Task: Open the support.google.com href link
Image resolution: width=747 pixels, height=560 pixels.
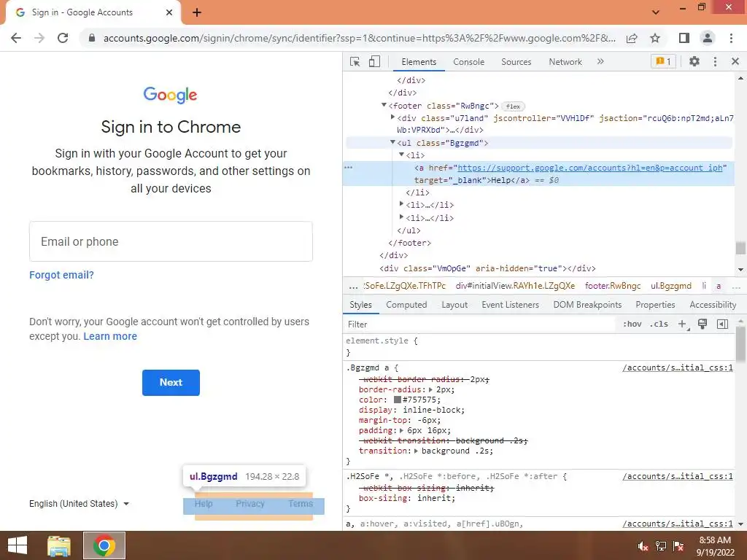Action: click(x=589, y=168)
